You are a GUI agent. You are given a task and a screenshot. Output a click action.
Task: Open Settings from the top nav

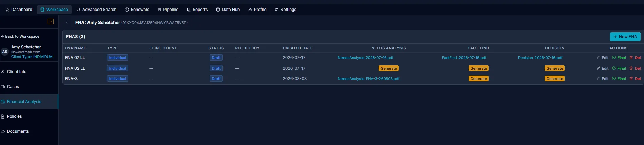click(x=286, y=10)
